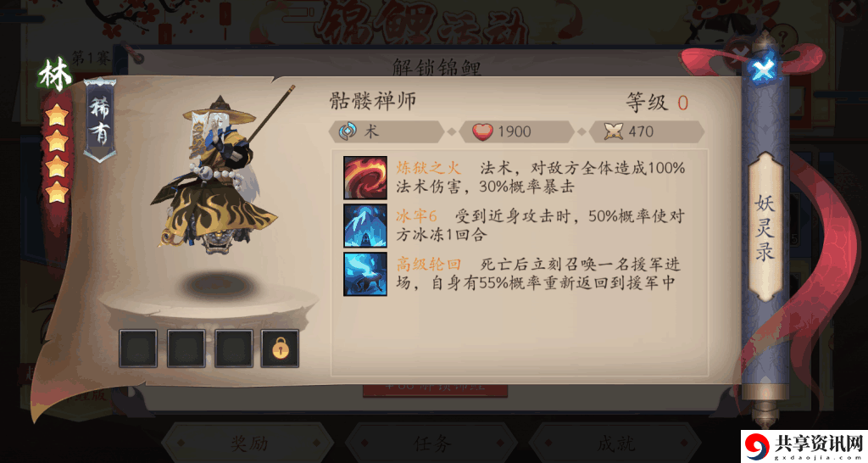Click the locked equipment slot
The height and width of the screenshot is (463, 868).
click(280, 349)
